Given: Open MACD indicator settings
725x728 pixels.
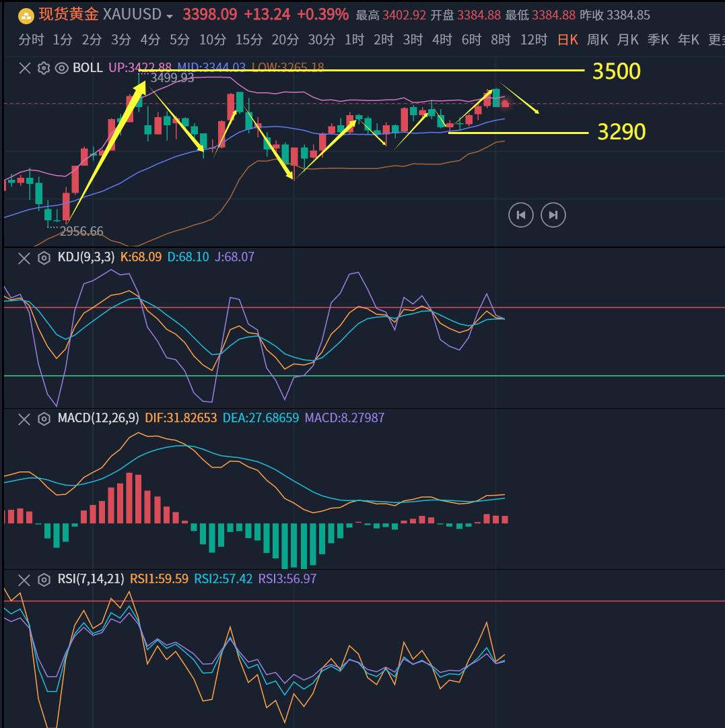Looking at the screenshot, I should (x=44, y=419).
